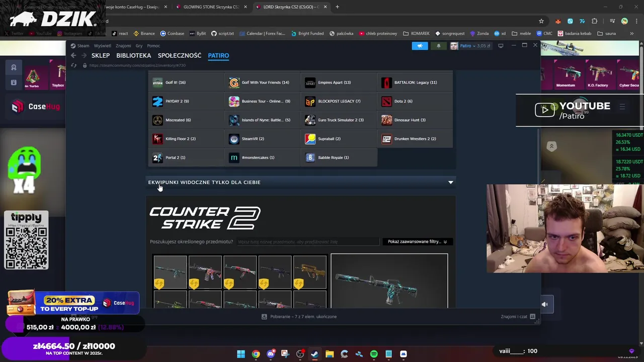The height and width of the screenshot is (362, 644).
Task: Switch to LORD Skrzynka CS2 browser tab
Action: [291, 7]
